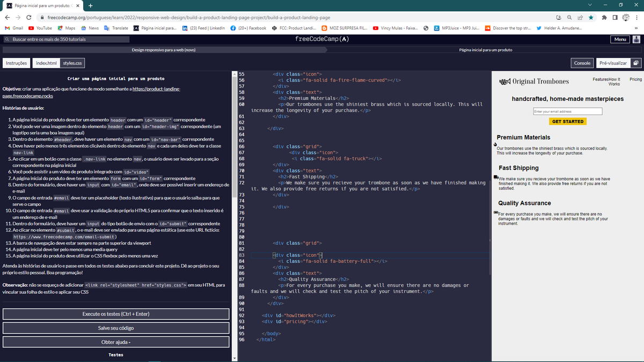Open the Obter ajuda dropdown

coord(115,342)
